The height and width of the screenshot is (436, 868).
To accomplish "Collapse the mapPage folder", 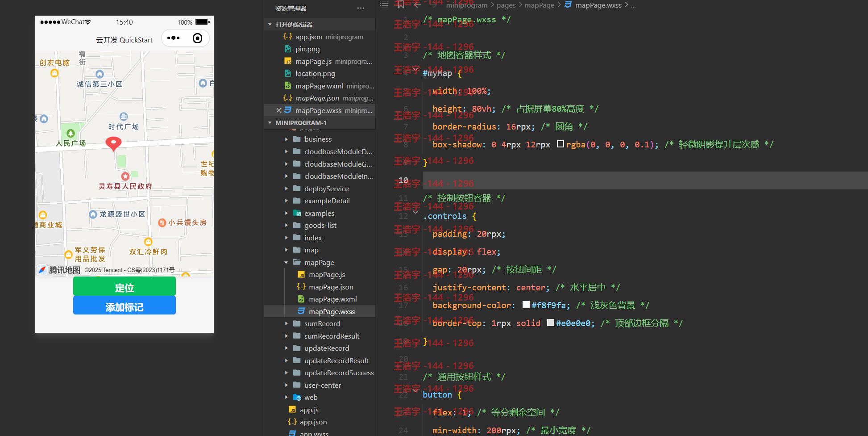I will (x=287, y=263).
